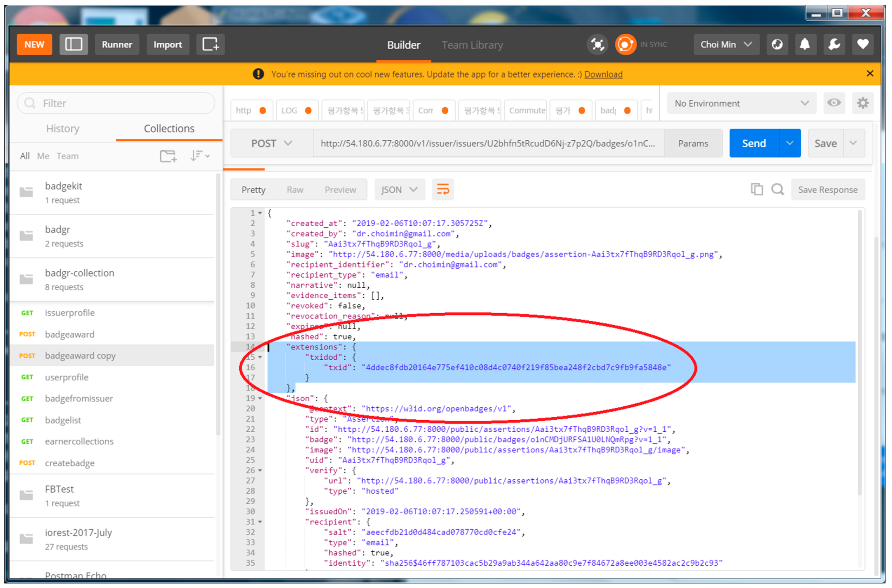Open the browser/globe icon in the header
This screenshot has width=892, height=588.
[x=777, y=45]
